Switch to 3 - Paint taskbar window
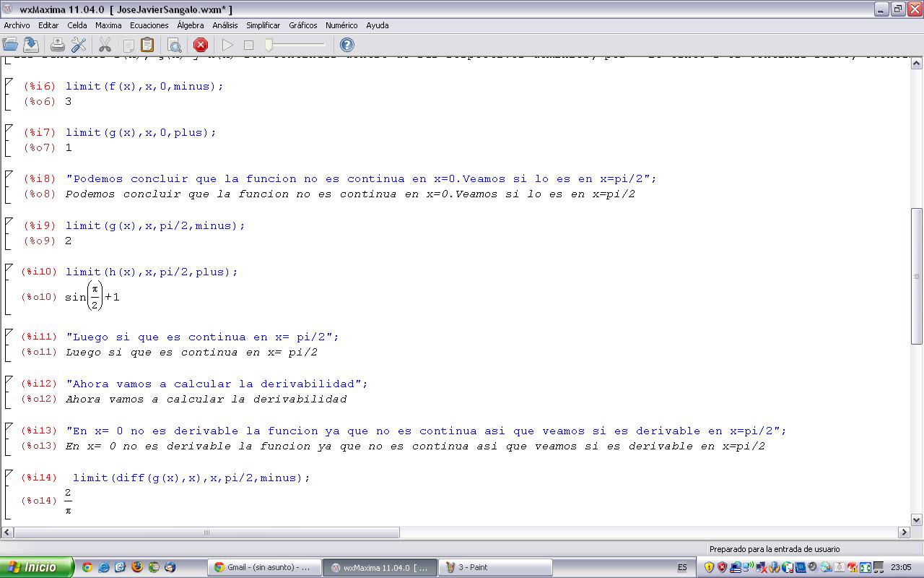This screenshot has height=578, width=924. (x=496, y=567)
